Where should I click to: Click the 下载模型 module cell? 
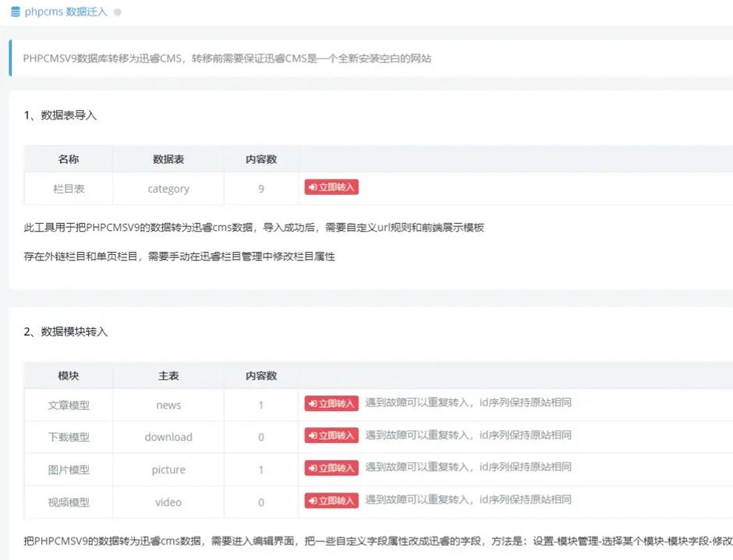69,438
